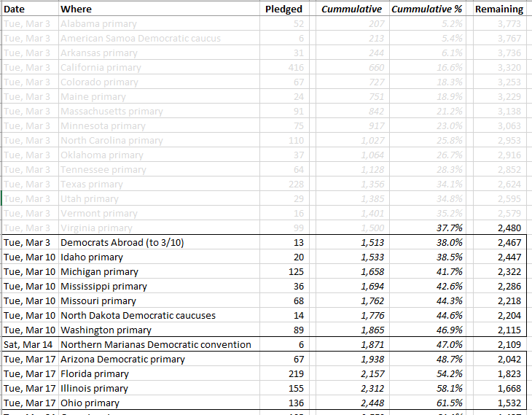Select the Arizona Democratic primary cell

tap(122, 359)
